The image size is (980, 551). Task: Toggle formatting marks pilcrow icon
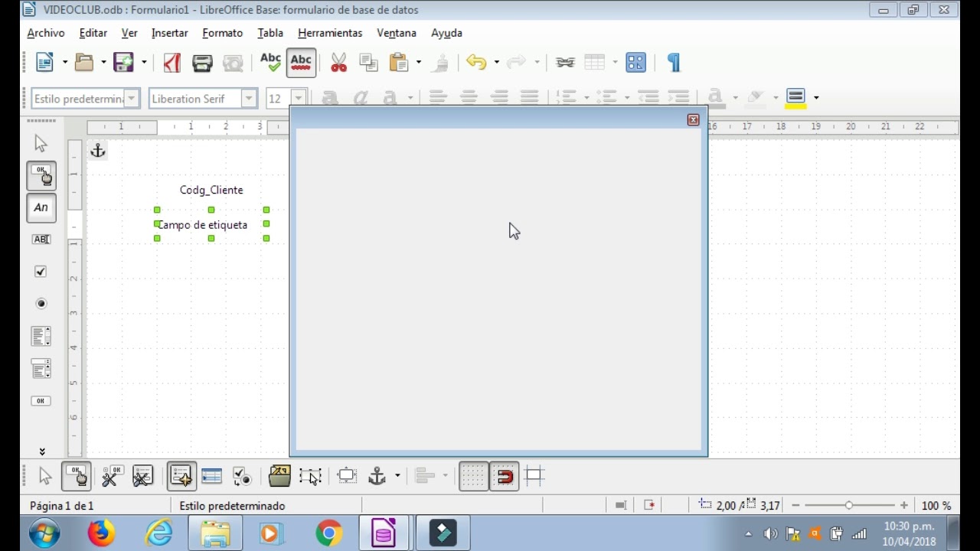pos(674,63)
